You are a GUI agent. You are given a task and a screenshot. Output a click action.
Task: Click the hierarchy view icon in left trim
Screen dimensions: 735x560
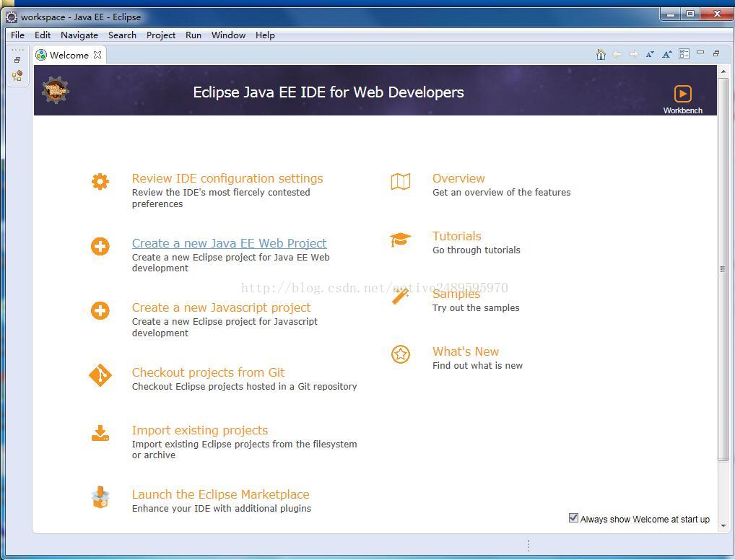(17, 76)
